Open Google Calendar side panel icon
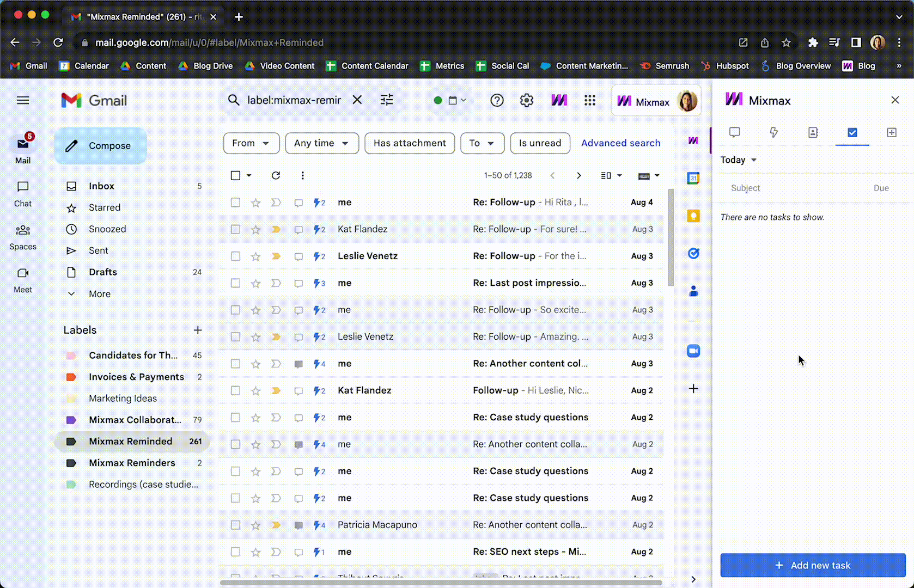Image resolution: width=914 pixels, height=588 pixels. [x=693, y=178]
